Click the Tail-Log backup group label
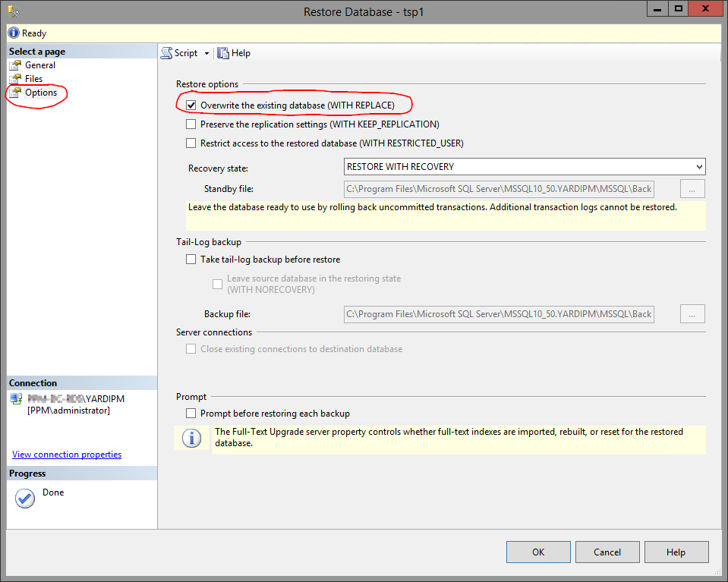 (x=209, y=242)
